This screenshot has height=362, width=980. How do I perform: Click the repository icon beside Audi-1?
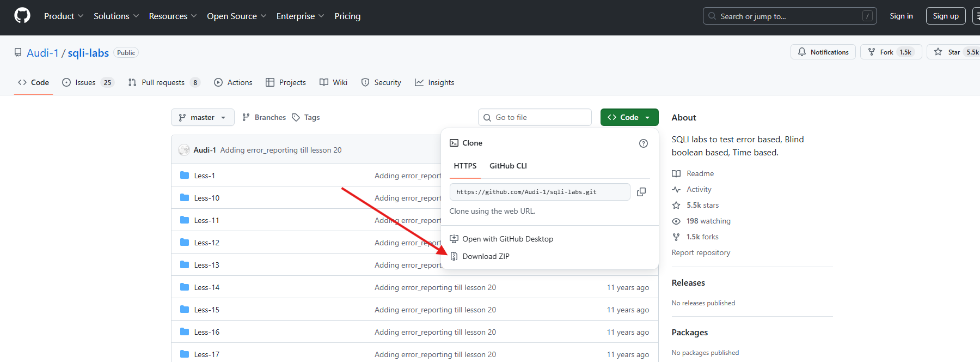(18, 53)
